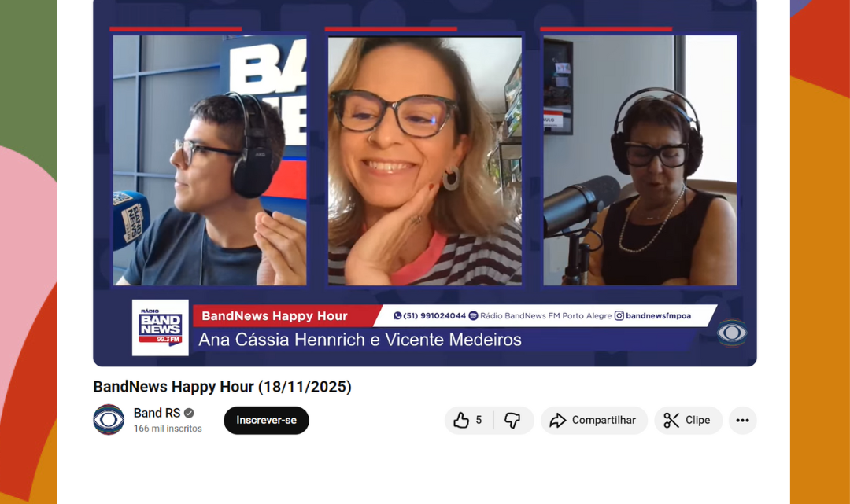Dislike the video with the thumbs-down icon
Image resolution: width=850 pixels, height=504 pixels.
tap(512, 420)
